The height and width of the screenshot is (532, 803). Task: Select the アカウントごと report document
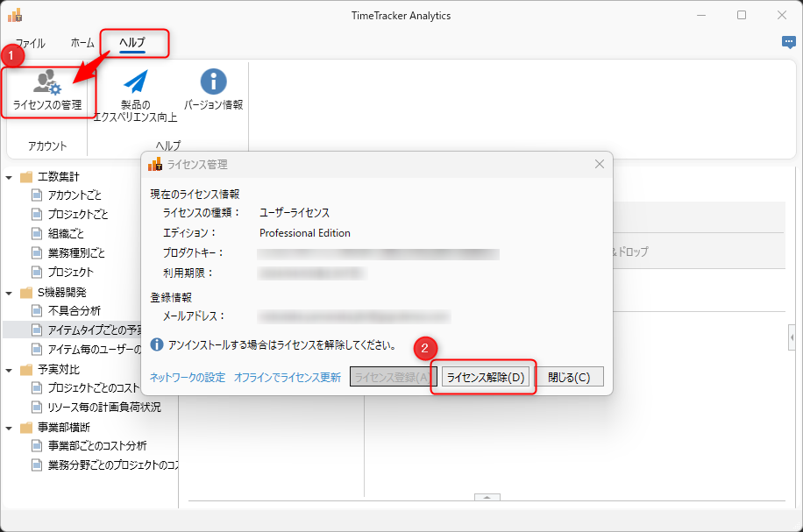pyautogui.click(x=75, y=195)
